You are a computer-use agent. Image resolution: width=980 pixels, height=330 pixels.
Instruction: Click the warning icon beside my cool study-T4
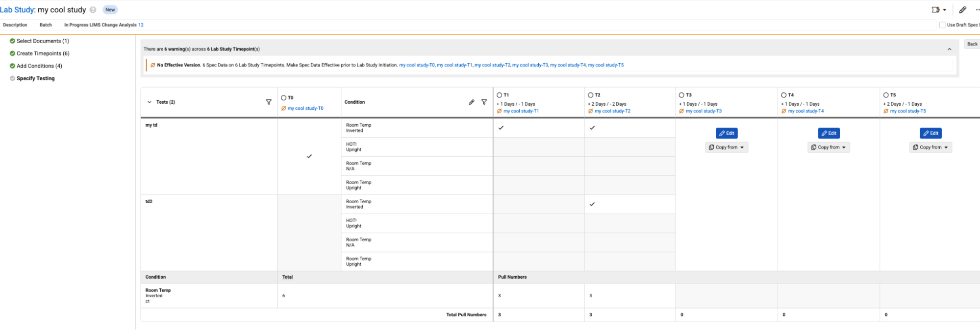pyautogui.click(x=783, y=111)
